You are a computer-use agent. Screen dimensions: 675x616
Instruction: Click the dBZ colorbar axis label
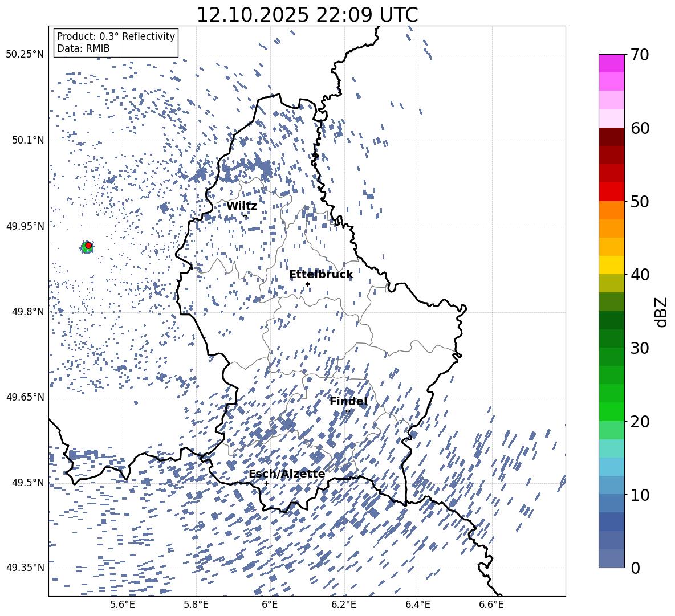click(x=661, y=312)
